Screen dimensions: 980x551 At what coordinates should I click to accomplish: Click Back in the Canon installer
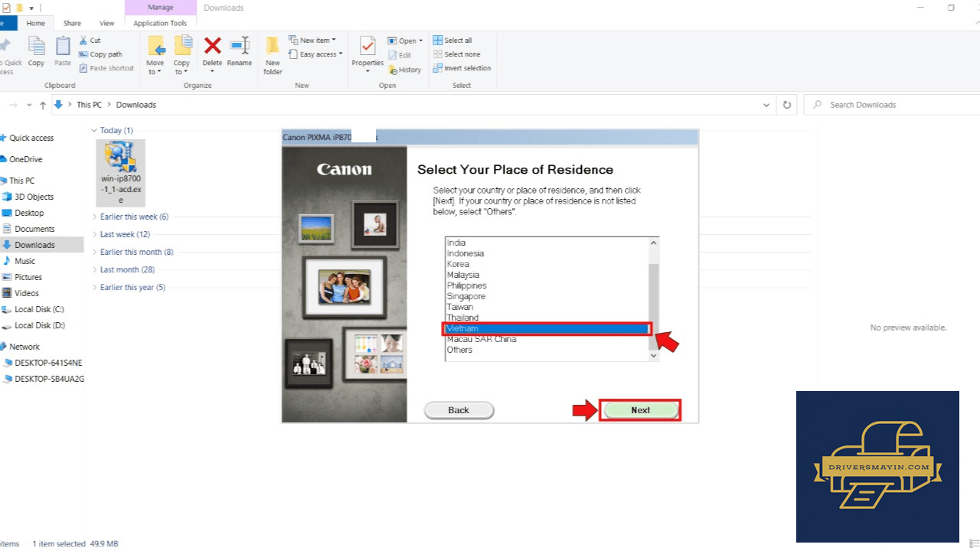(x=459, y=410)
